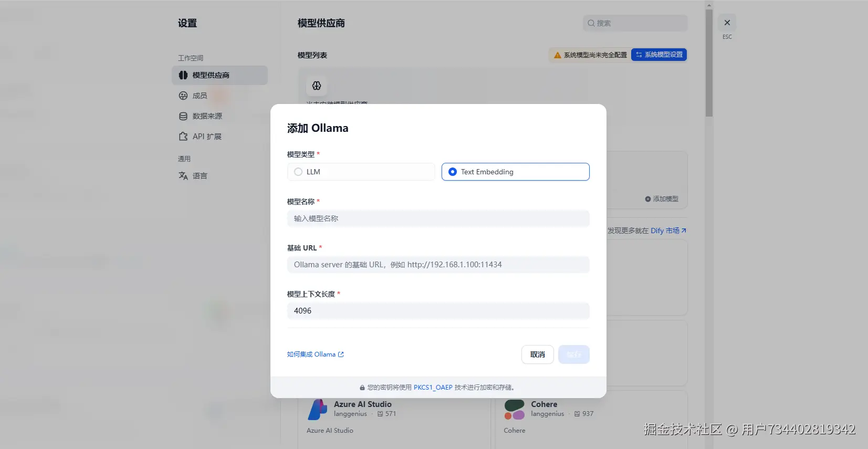Click the 保存 button in the dialog
The height and width of the screenshot is (449, 868).
coord(574,354)
